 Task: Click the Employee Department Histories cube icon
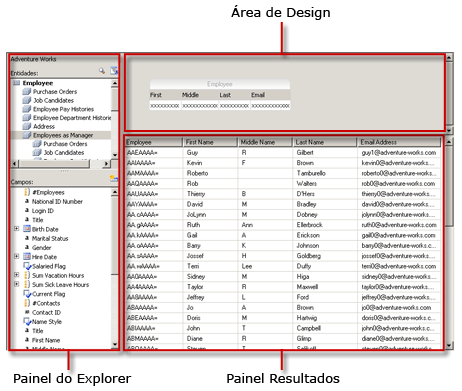(27, 118)
